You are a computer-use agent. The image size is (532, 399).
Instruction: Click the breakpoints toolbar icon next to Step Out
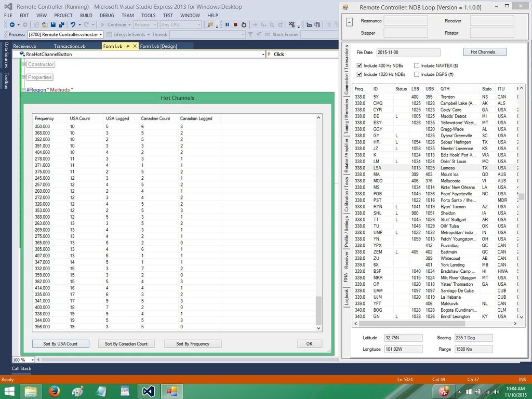point(292,25)
